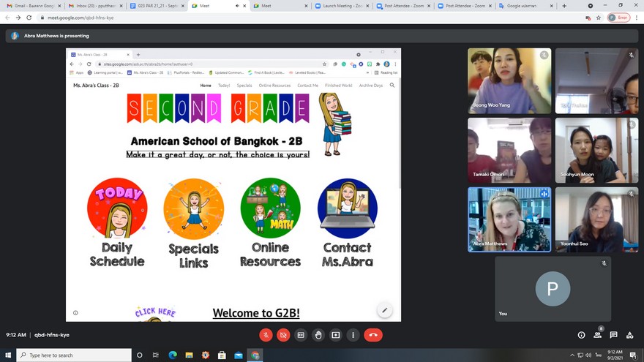Click Finished Work! in site navigation

point(338,86)
